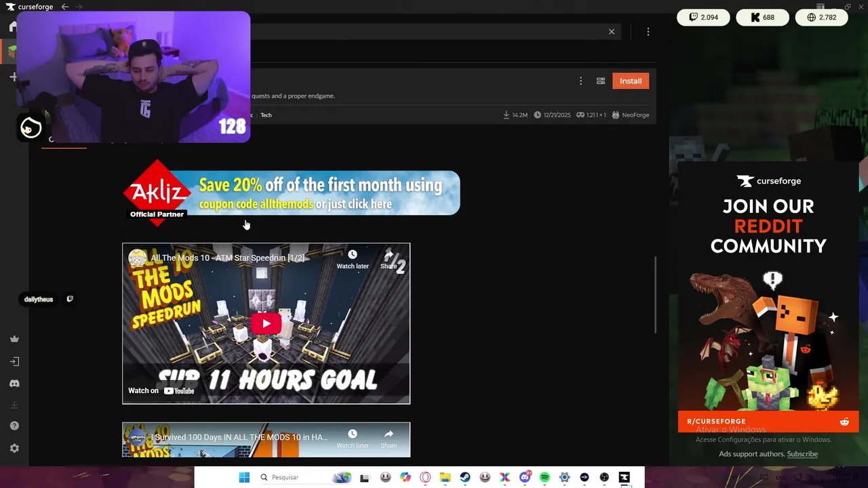Screen dimensions: 868x488
Task: Click Watch later on the 100 Days video
Action: click(353, 439)
